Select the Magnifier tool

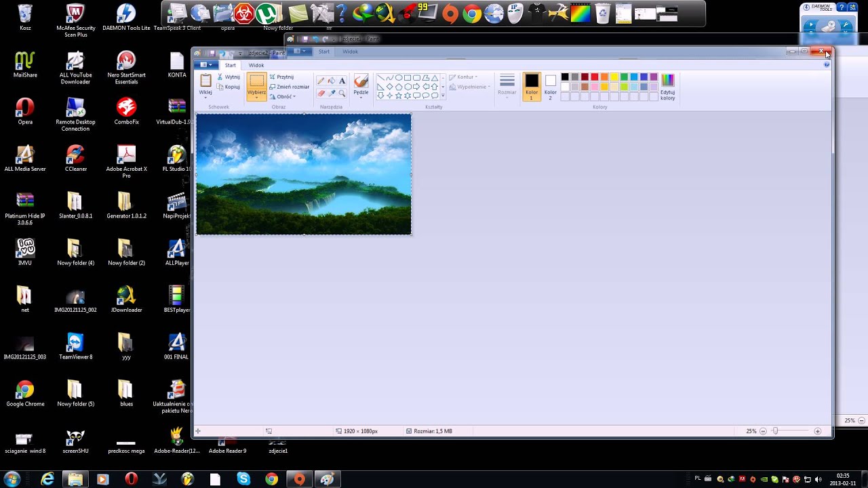[x=342, y=94]
